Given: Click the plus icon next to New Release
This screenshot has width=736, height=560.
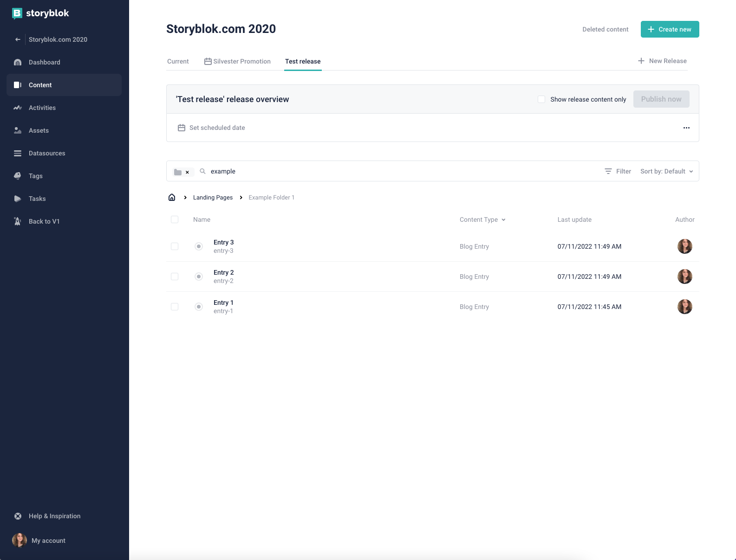Looking at the screenshot, I should 641,61.
